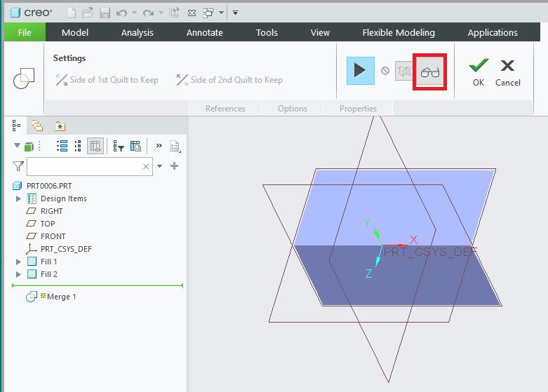Screen dimensions: 548x392
Task: Select the FRONT datum plane in tree
Action: point(53,236)
